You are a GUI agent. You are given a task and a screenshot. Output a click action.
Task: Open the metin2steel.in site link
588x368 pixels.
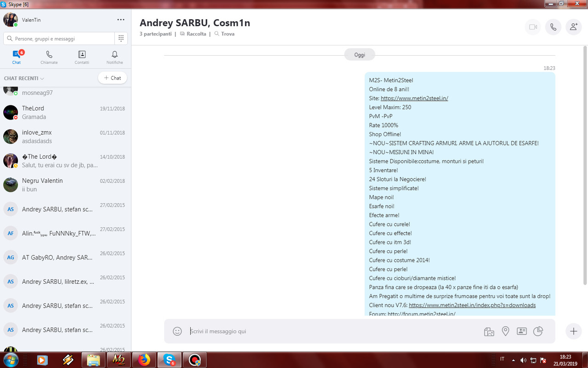[x=414, y=98]
